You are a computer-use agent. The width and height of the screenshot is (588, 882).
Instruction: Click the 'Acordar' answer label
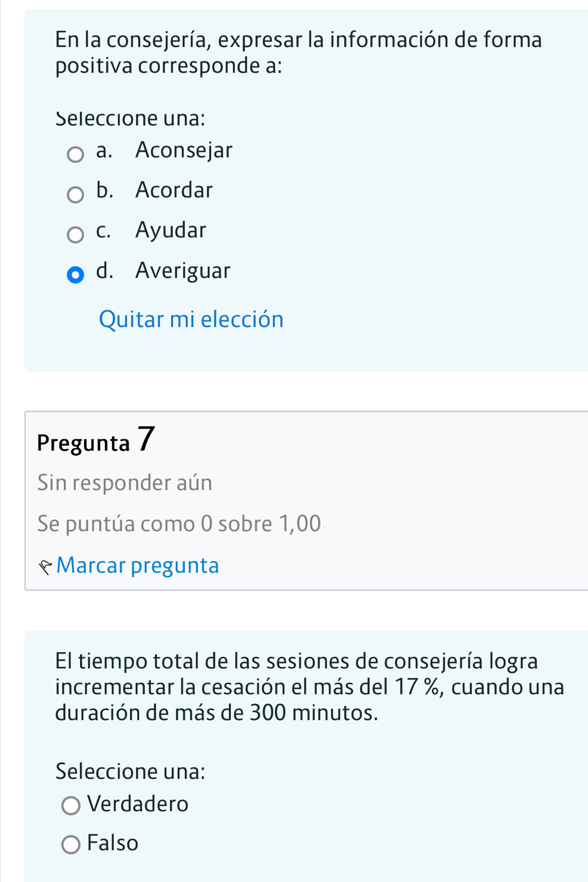tap(174, 190)
